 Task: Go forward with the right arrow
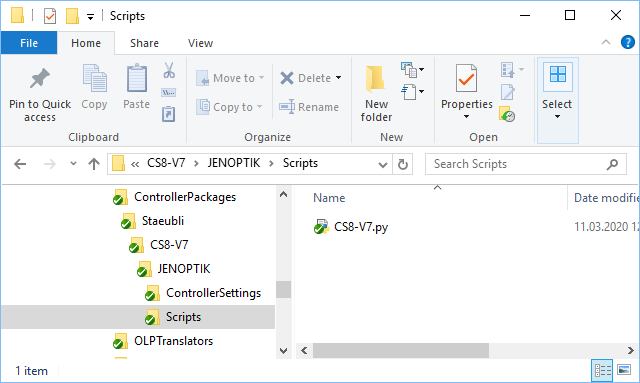click(x=50, y=164)
